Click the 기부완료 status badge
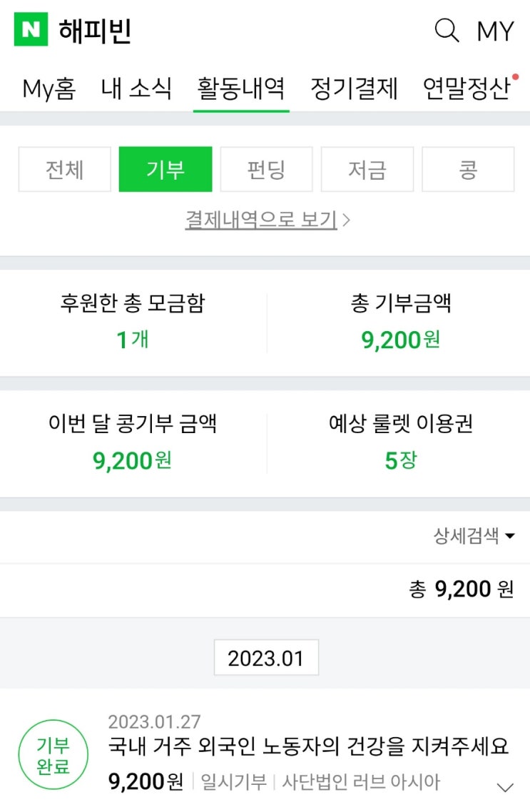 point(53,754)
